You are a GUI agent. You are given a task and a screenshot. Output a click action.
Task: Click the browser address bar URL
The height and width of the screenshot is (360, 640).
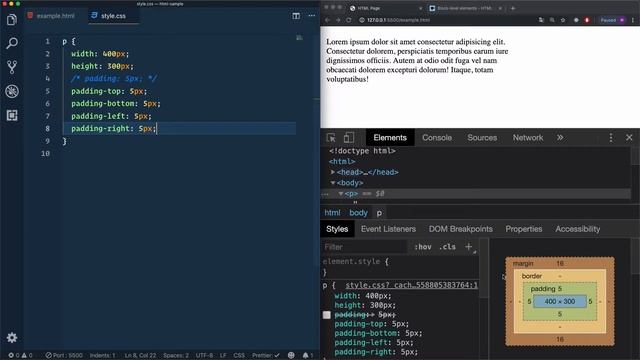tap(398, 20)
